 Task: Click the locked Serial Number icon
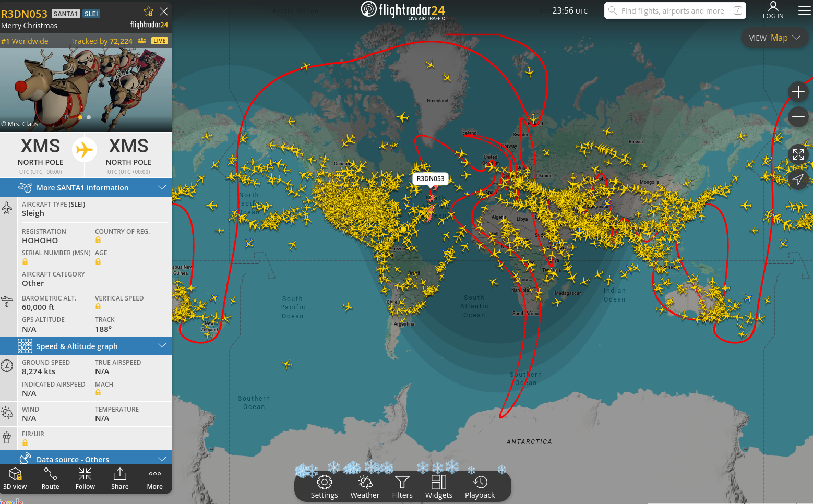(25, 261)
